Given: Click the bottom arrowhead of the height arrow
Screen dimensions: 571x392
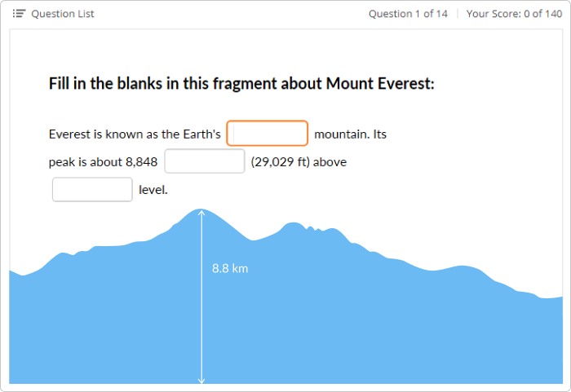Looking at the screenshot, I should [x=201, y=381].
